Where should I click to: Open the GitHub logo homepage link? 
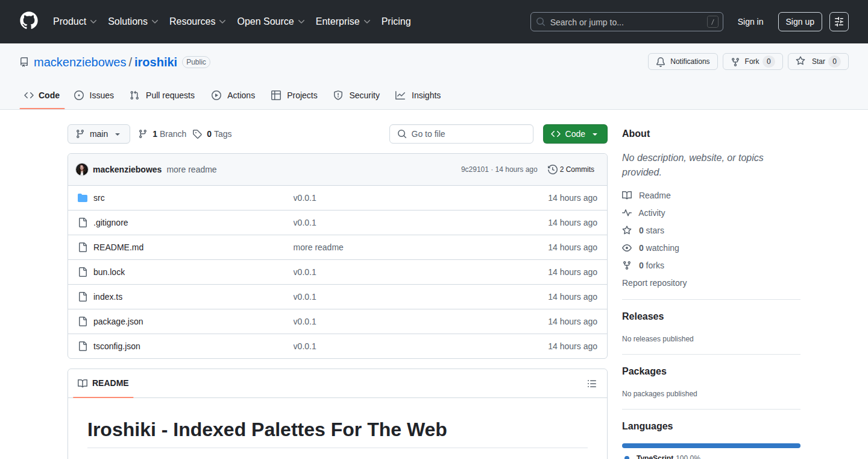29,22
